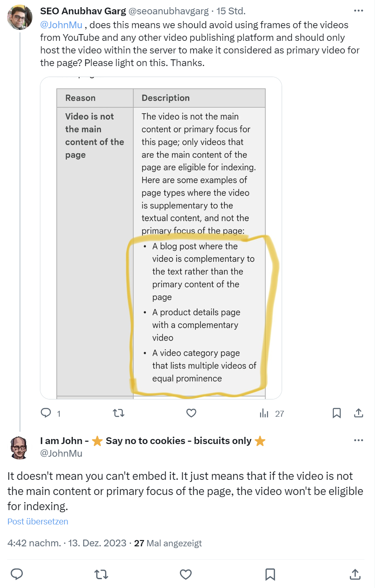Viewport: 375px width, 588px height.
Task: Retweet Anubhav Garg's post
Action: tap(119, 413)
